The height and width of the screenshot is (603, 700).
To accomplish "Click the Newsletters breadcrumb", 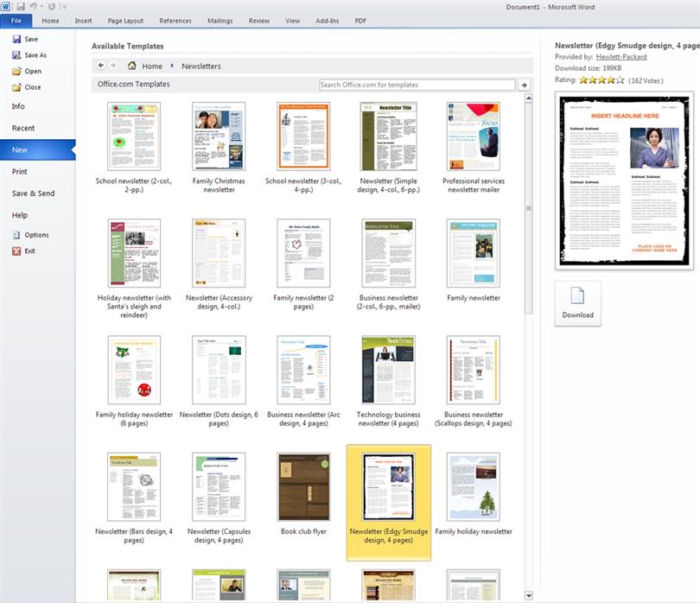I will pyautogui.click(x=200, y=66).
